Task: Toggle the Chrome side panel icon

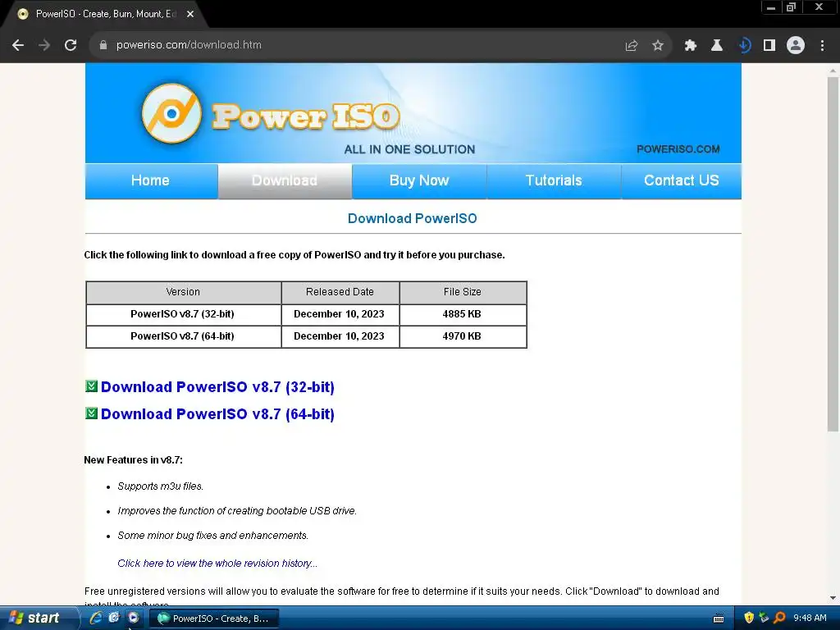Action: [769, 46]
